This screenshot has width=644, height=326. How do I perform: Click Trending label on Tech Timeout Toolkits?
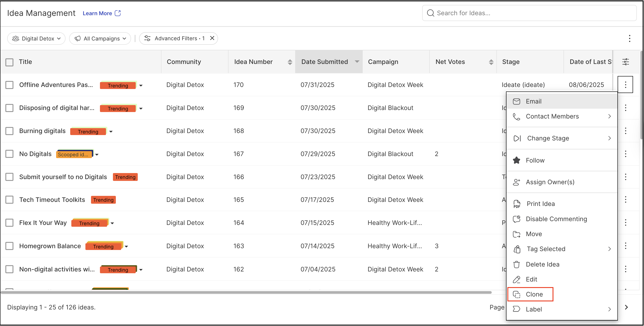pos(103,200)
